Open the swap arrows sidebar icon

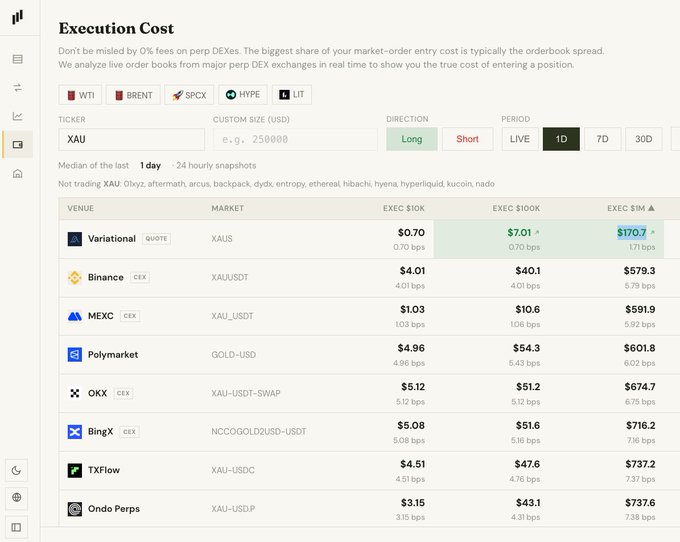tap(17, 88)
